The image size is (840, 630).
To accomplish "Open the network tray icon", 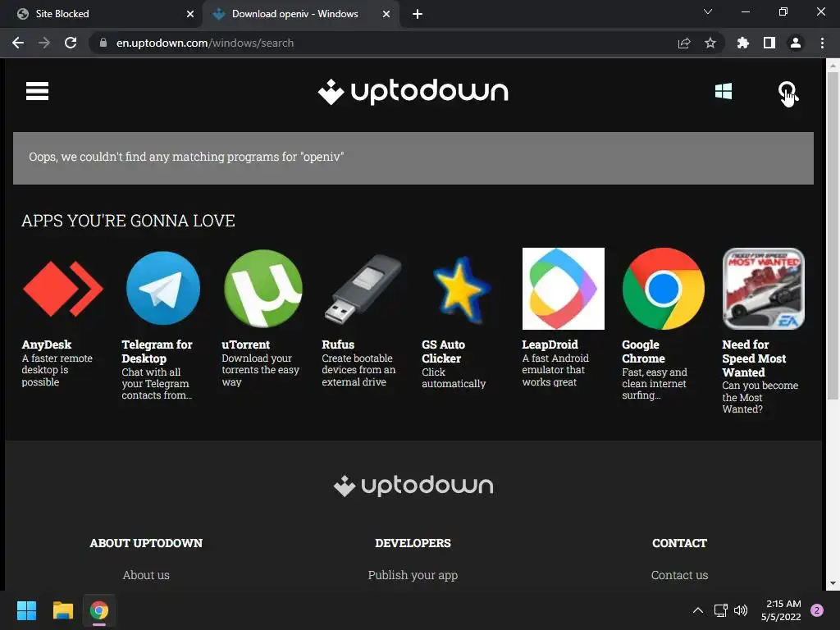I will point(720,610).
